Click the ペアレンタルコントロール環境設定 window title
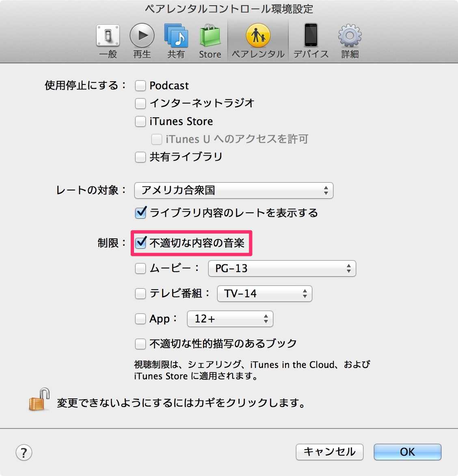Viewport: 458px width, 476px height. coord(229,9)
